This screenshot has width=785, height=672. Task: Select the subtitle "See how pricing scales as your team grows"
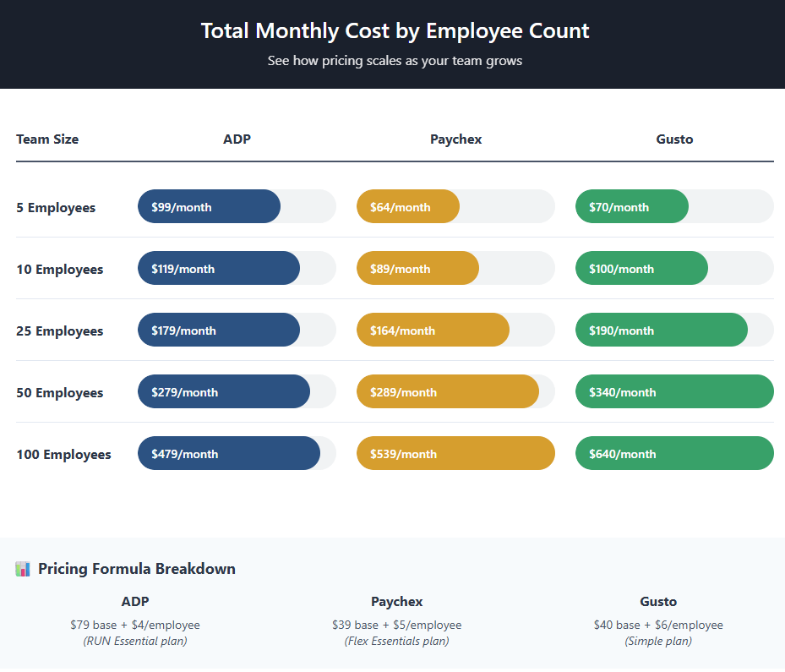click(395, 61)
